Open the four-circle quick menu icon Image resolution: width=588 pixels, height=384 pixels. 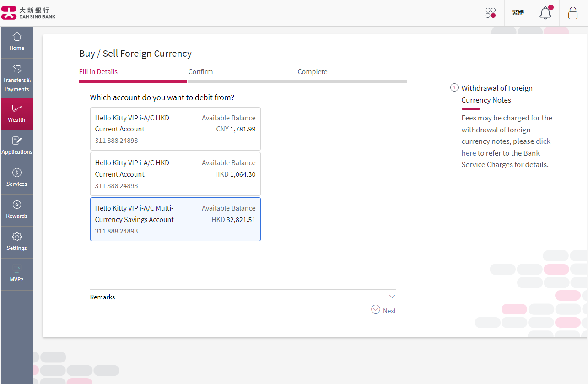[x=491, y=13]
